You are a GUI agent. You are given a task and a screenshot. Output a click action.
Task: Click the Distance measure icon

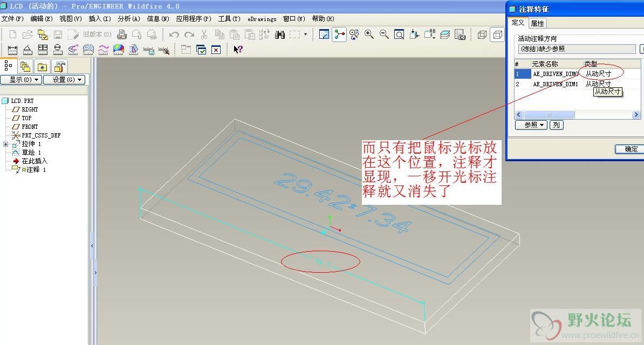pyautogui.click(x=12, y=50)
